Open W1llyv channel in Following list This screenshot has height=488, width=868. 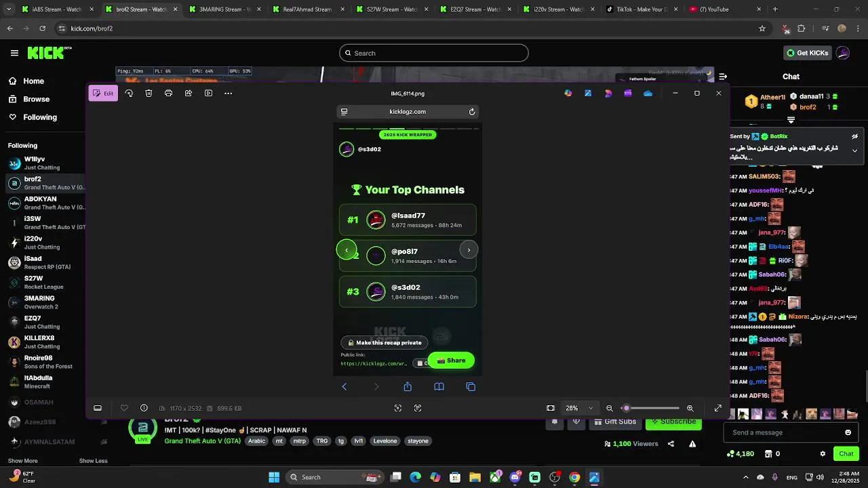click(43, 163)
